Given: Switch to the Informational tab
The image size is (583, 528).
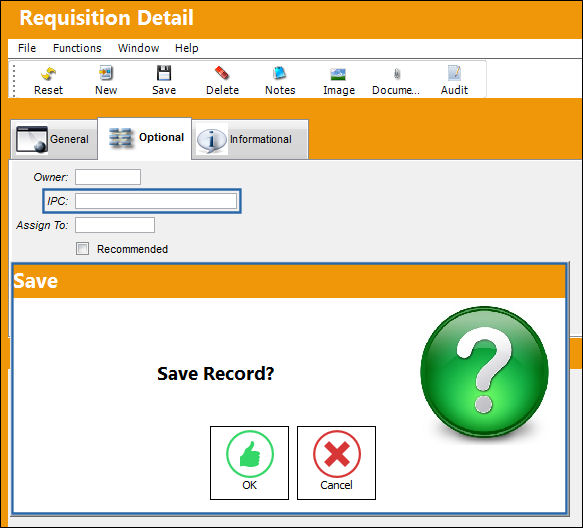Looking at the screenshot, I should [x=250, y=139].
